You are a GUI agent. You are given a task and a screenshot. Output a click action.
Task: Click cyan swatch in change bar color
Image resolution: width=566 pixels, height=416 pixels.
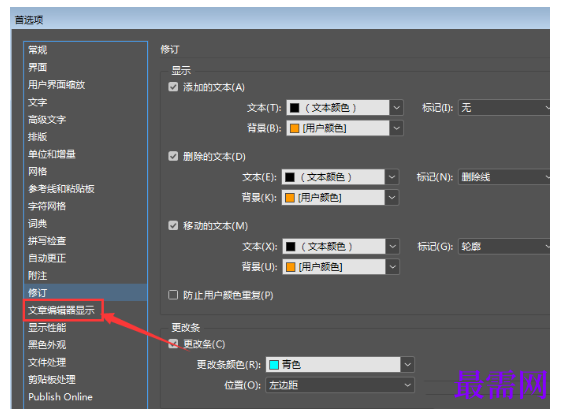[274, 365]
